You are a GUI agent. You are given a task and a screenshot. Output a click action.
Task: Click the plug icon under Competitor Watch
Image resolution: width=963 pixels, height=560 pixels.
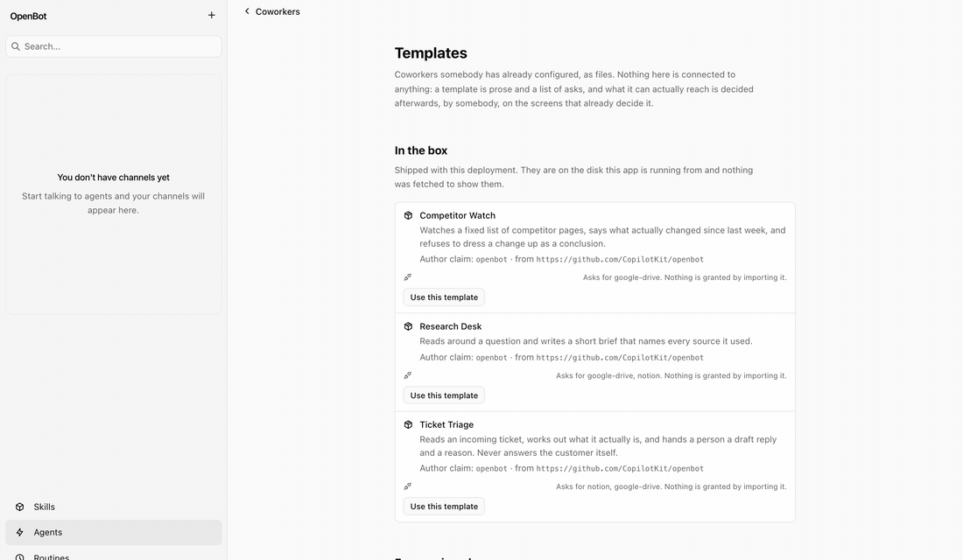(408, 276)
